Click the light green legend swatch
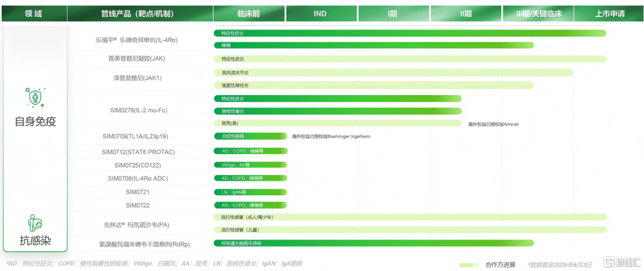Viewport: 644px width, 271px height. point(470,265)
